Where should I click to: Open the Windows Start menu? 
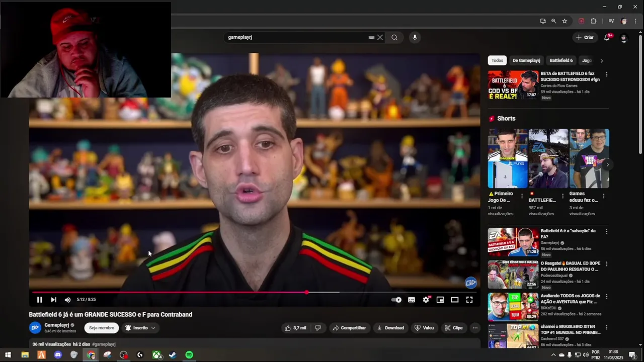click(x=8, y=355)
